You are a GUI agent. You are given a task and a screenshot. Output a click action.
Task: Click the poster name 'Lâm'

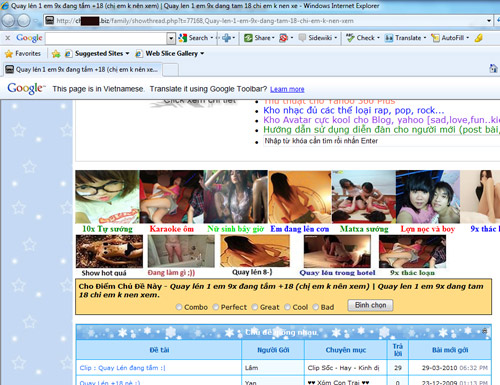click(x=251, y=368)
